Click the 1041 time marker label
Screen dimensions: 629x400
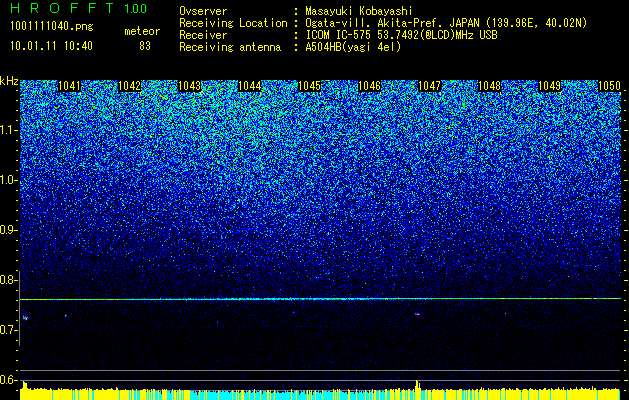69,86
